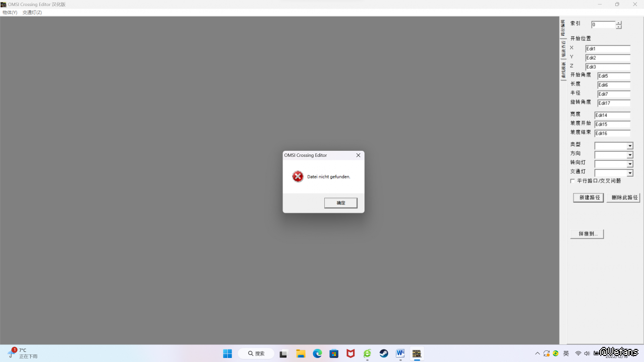
Task: Click the 确定 button in the error dialog
Action: 341,203
